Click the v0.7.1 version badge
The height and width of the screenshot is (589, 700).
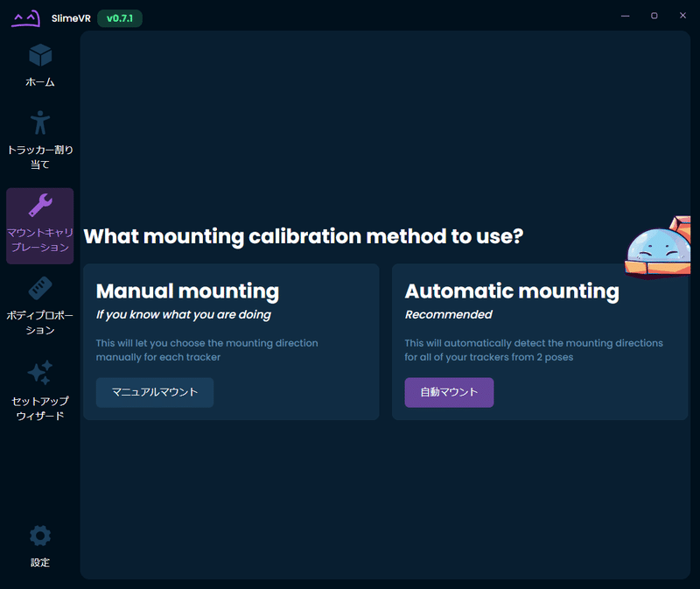click(120, 18)
